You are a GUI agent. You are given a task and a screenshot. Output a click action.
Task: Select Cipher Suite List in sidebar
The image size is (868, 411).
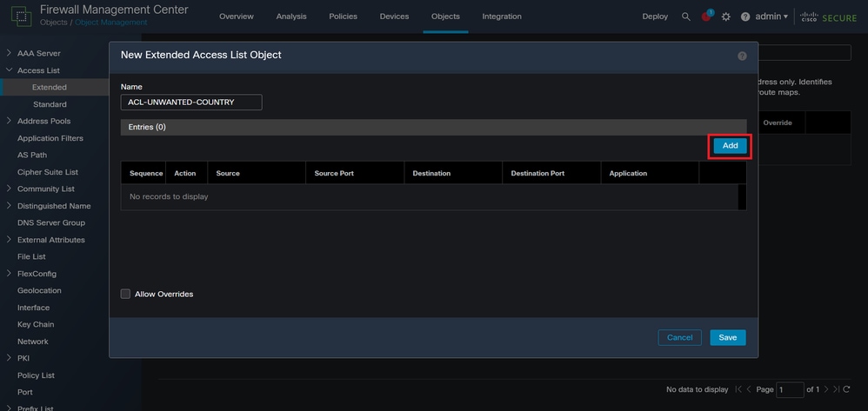click(48, 172)
